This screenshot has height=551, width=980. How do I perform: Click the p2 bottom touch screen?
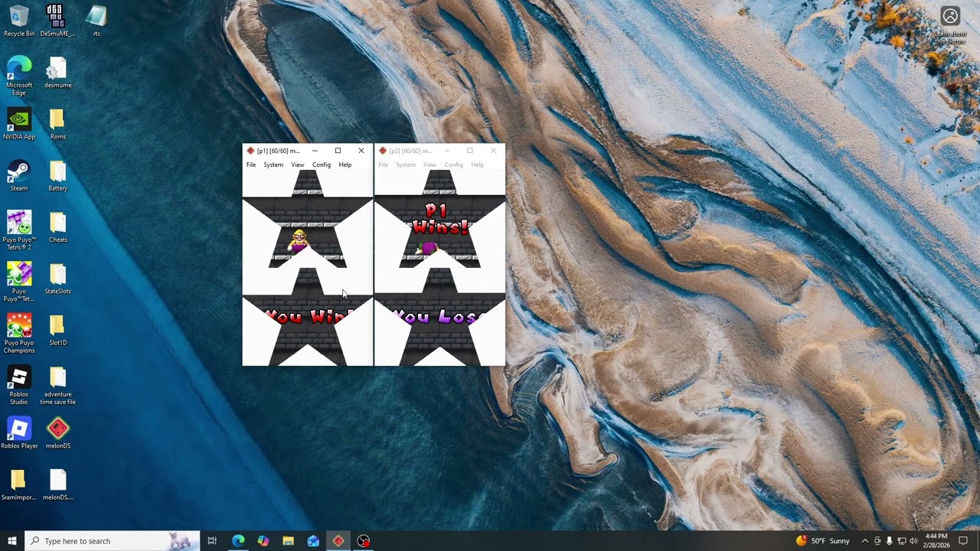(439, 317)
